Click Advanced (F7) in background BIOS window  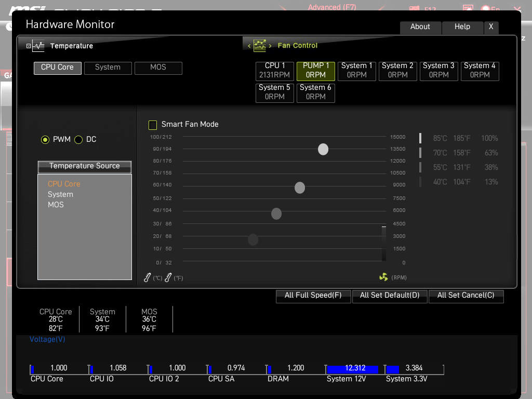click(332, 7)
